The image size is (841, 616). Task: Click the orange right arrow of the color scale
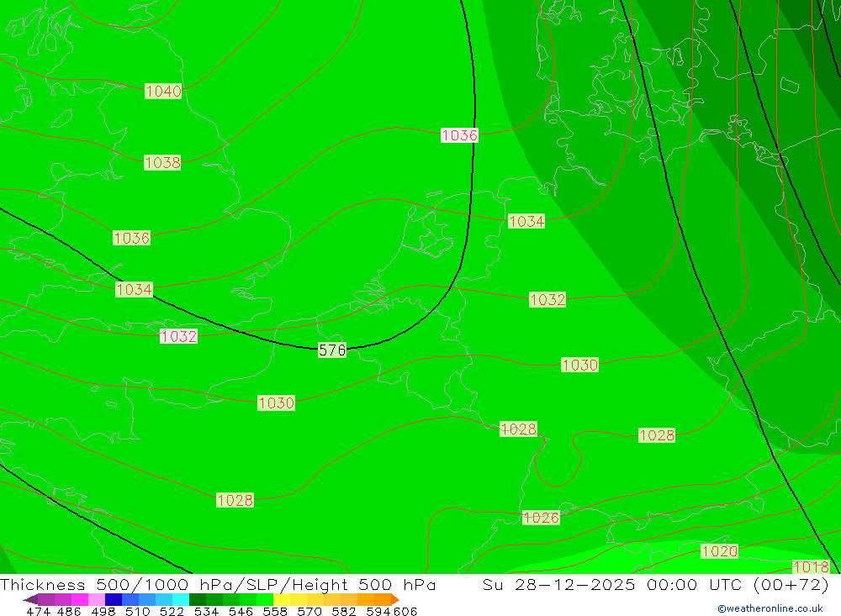pyautogui.click(x=395, y=599)
